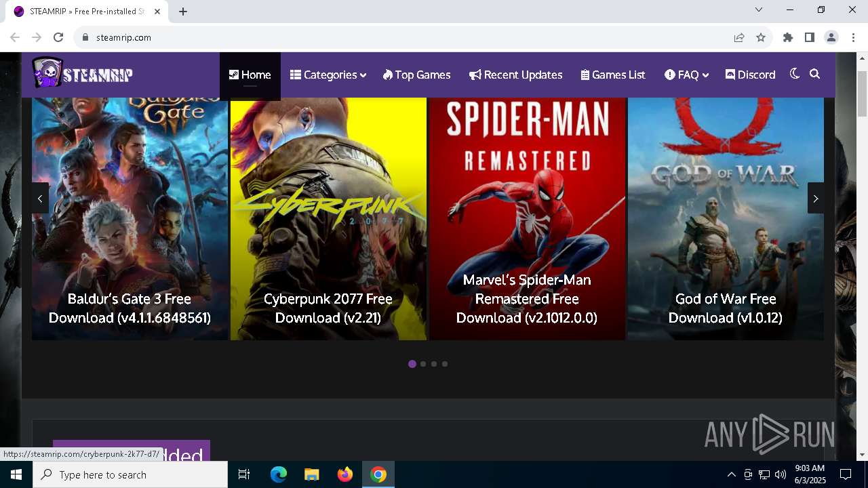Show the previous slide arrow

tap(40, 198)
